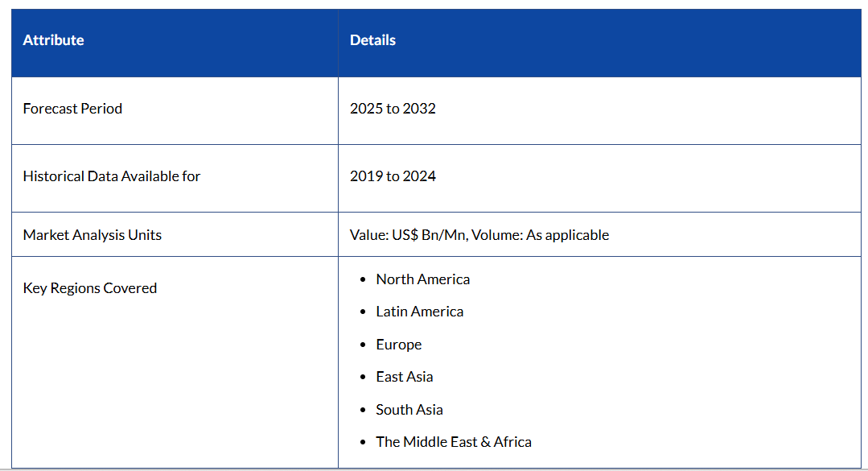Click The Middle East & Africa item
This screenshot has width=868, height=471.
[x=453, y=442]
